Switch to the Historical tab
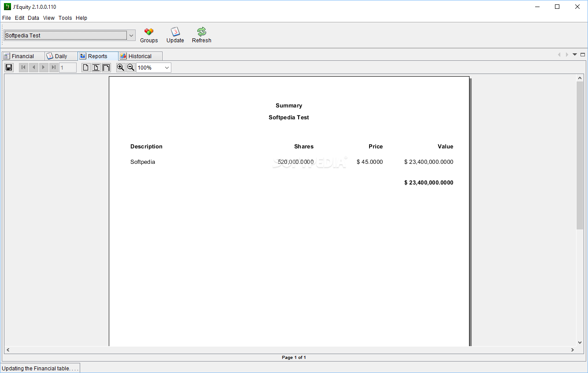This screenshot has width=588, height=373. tap(140, 56)
